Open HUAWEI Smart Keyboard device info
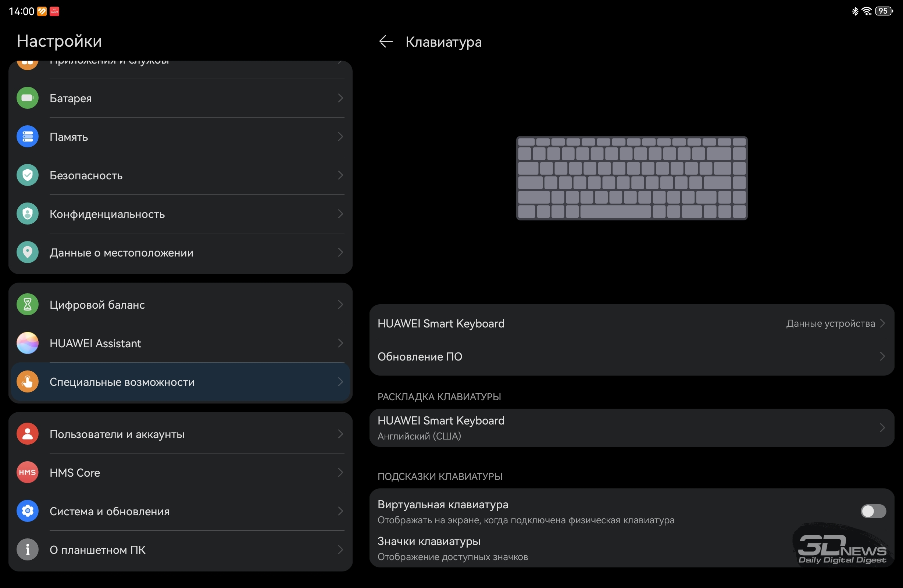 click(632, 323)
